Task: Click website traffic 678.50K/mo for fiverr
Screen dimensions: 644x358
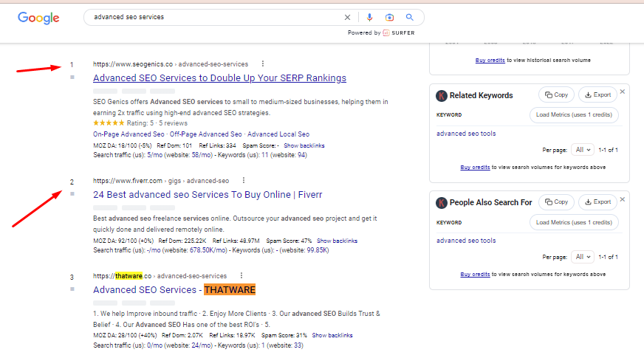Action: [208, 250]
